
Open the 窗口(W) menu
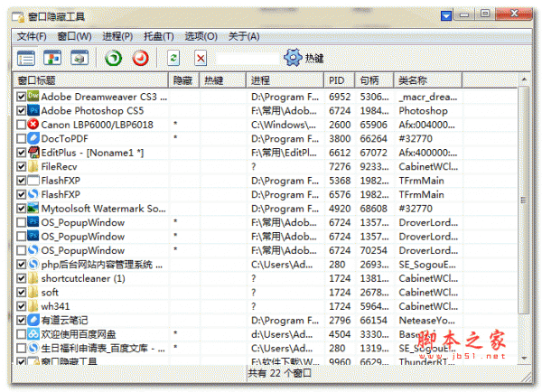pos(74,36)
